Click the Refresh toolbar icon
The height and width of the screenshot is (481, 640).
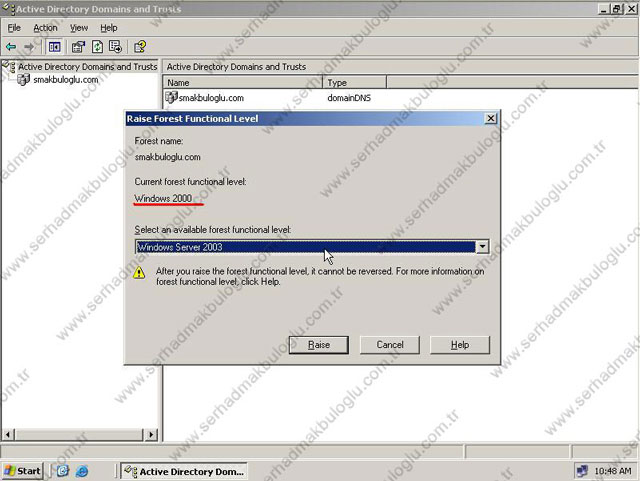tap(97, 47)
